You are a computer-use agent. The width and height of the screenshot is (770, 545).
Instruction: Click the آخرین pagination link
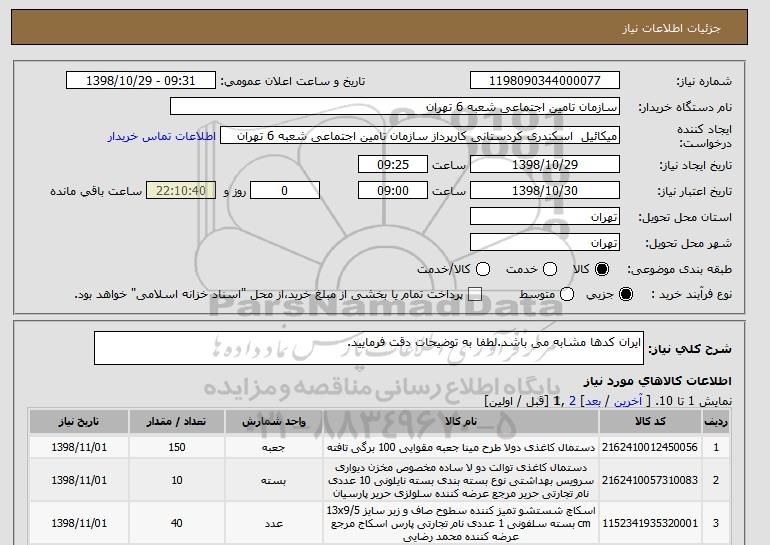click(x=628, y=401)
